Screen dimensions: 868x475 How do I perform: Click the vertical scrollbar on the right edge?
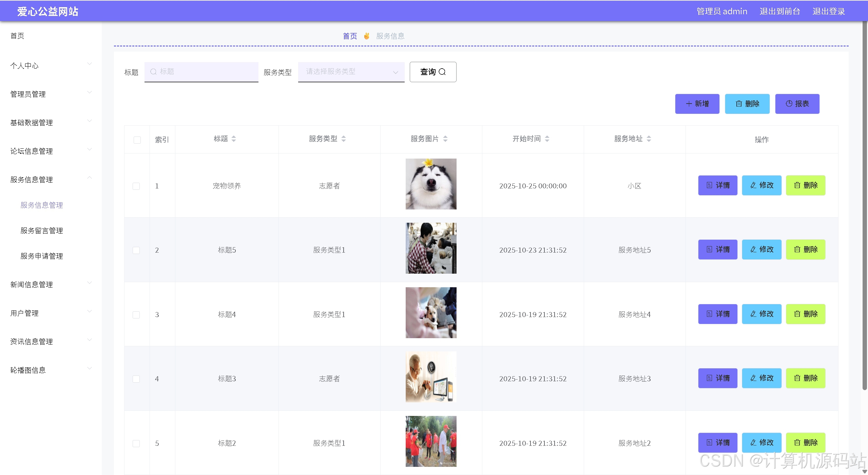[865, 204]
